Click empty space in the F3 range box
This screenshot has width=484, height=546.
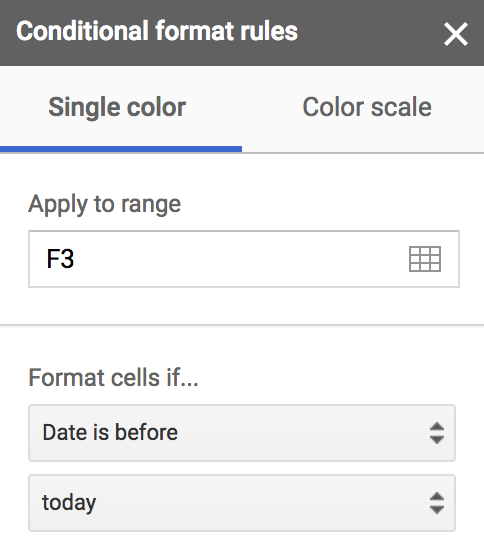[240, 259]
